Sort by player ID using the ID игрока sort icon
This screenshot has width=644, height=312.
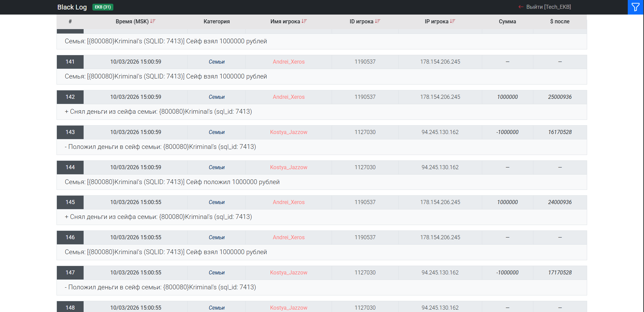click(x=378, y=21)
